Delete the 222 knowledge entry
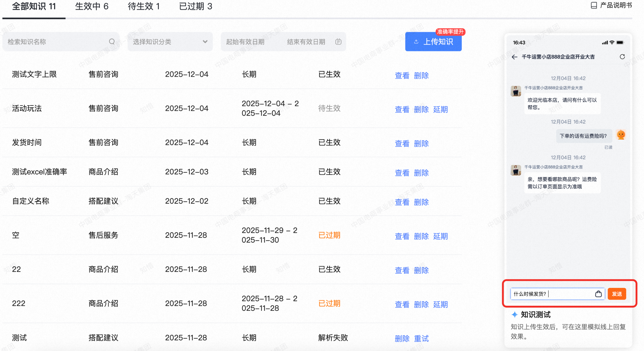 point(421,304)
